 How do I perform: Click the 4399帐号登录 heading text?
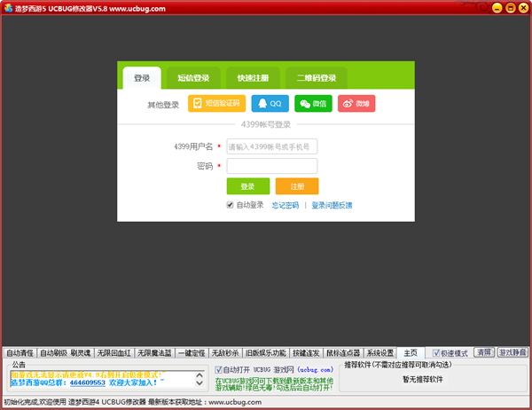click(266, 124)
